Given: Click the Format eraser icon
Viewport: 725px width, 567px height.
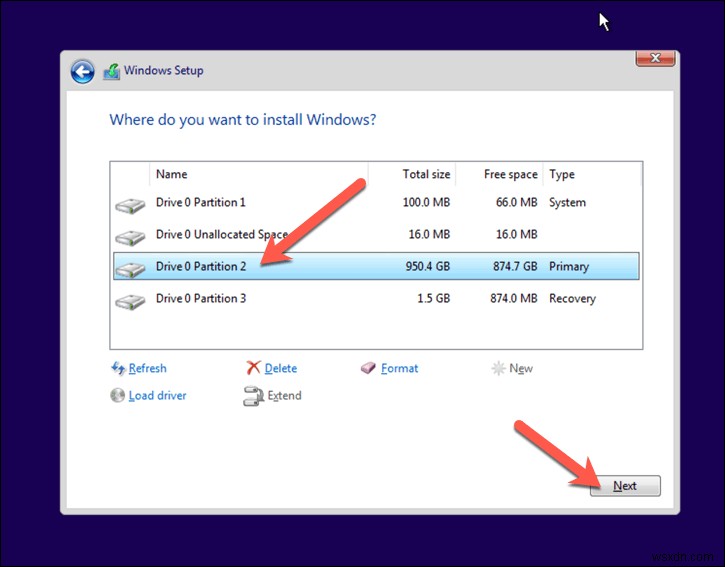Looking at the screenshot, I should 368,368.
